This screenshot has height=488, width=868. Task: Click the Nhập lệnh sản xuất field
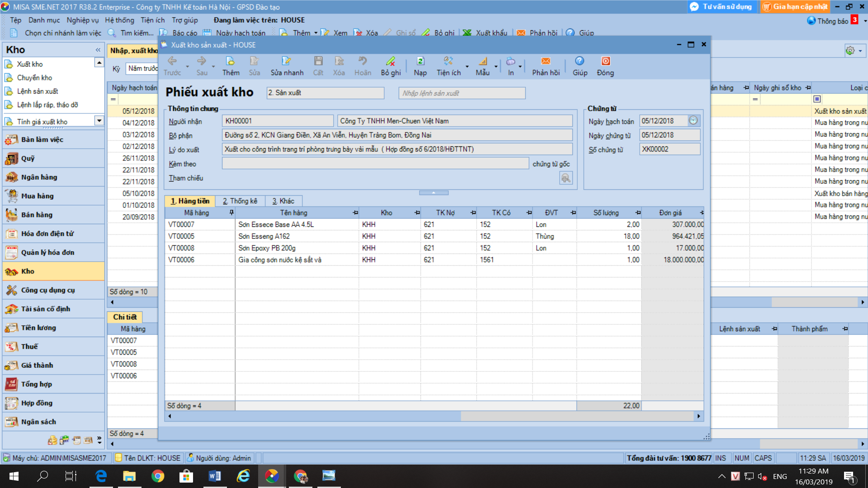click(x=462, y=93)
